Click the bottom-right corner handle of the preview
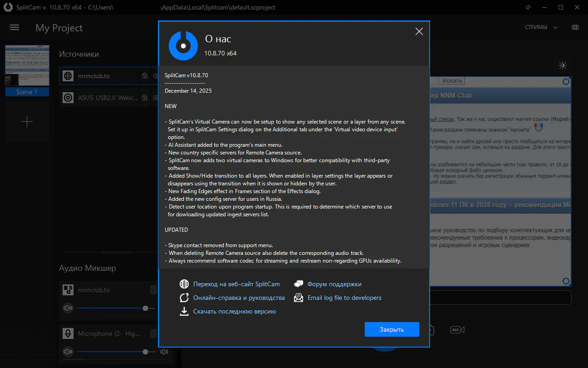This screenshot has width=588, height=368. (x=566, y=282)
